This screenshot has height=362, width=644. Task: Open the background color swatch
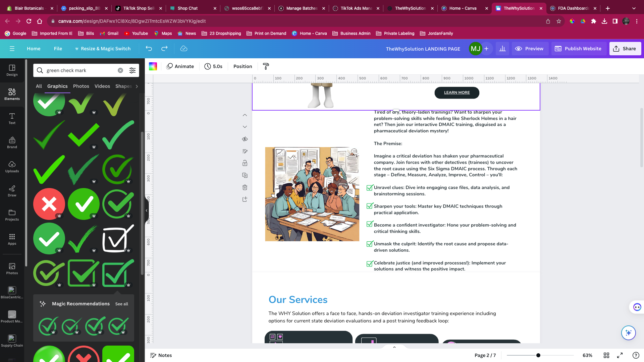click(x=153, y=66)
